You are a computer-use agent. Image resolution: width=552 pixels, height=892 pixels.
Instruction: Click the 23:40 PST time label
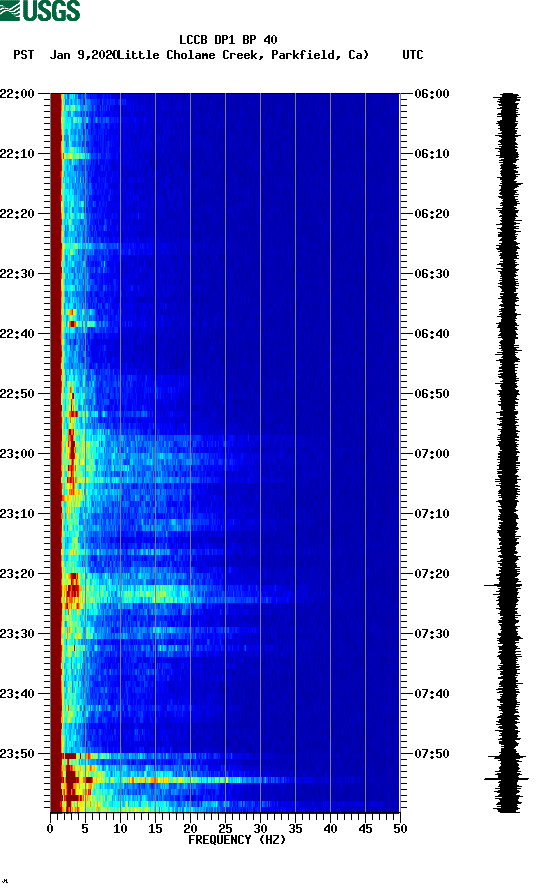point(17,694)
